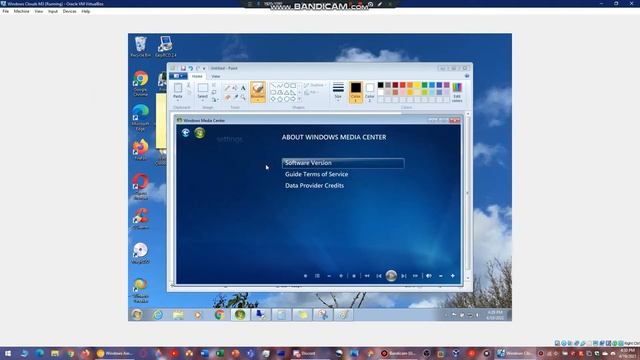Image resolution: width=640 pixels, height=360 pixels.
Task: Open Google Chrome desktop shortcut
Action: 140,83
